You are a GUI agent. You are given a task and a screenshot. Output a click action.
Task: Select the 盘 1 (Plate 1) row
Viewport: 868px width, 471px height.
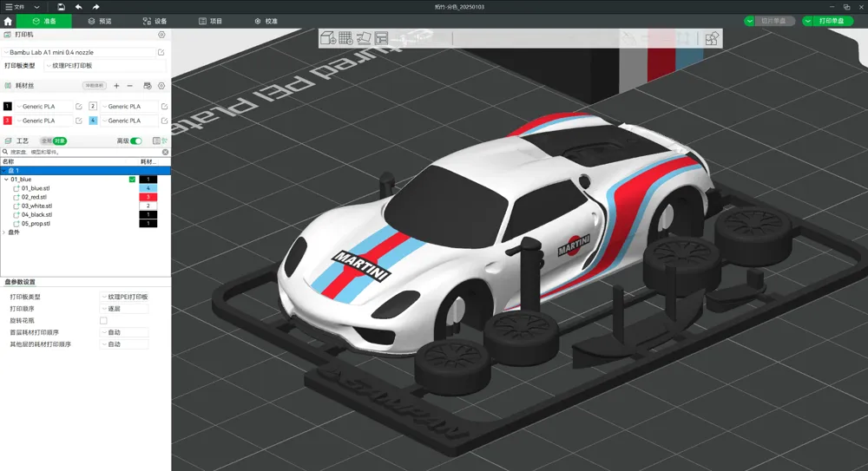(85, 171)
